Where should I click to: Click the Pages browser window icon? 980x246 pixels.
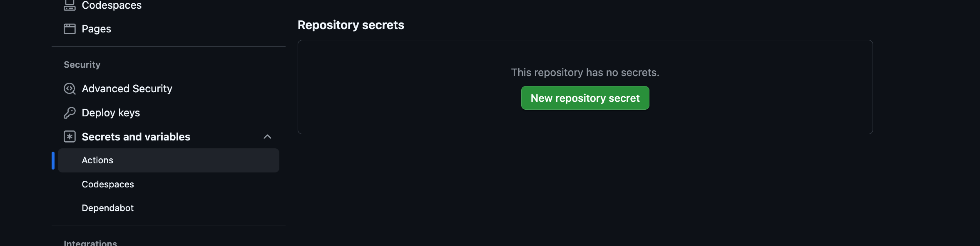(70, 29)
